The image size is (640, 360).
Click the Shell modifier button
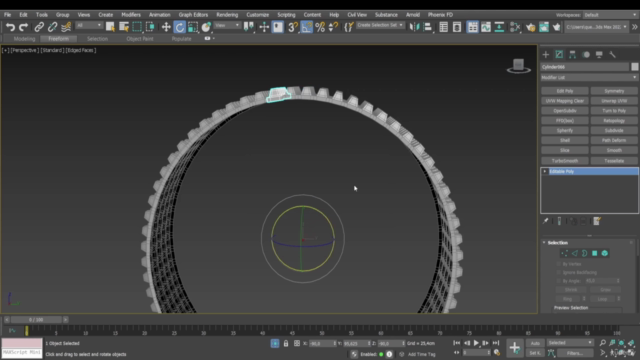coord(565,140)
